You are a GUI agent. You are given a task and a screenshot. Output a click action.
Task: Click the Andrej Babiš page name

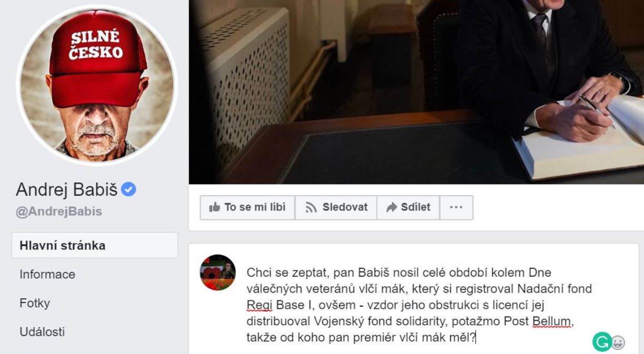point(67,189)
